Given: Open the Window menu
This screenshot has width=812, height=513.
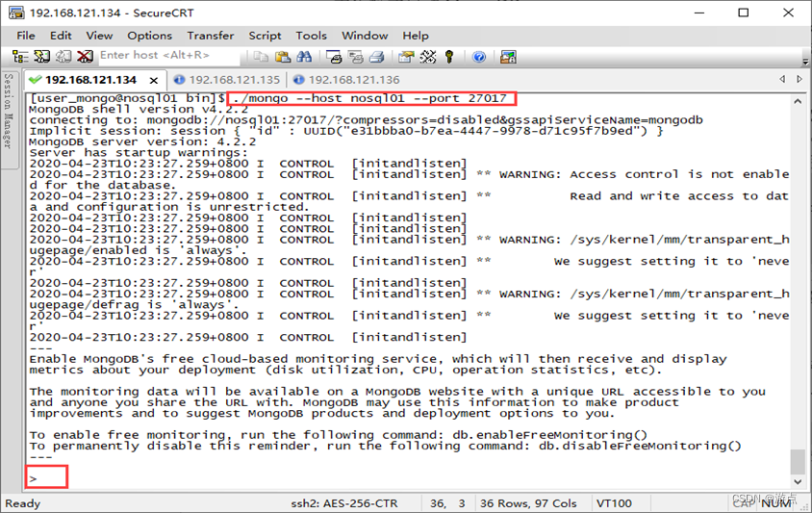Looking at the screenshot, I should tap(365, 36).
